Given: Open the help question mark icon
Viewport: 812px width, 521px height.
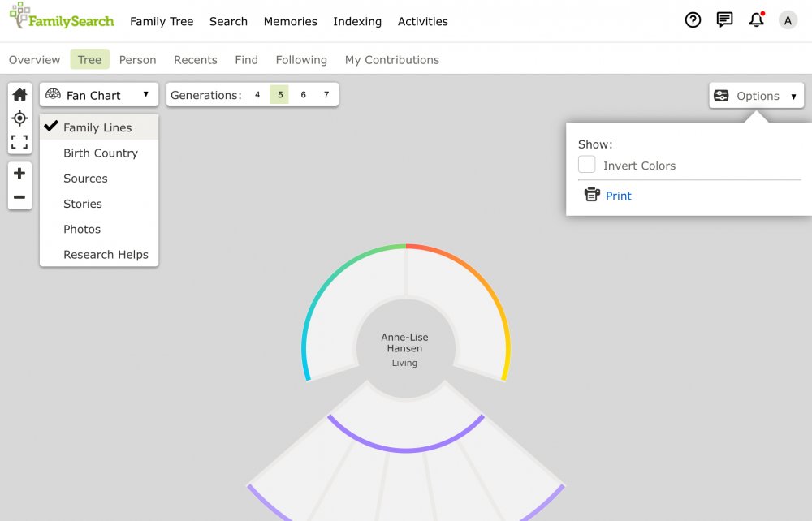Looking at the screenshot, I should point(693,20).
